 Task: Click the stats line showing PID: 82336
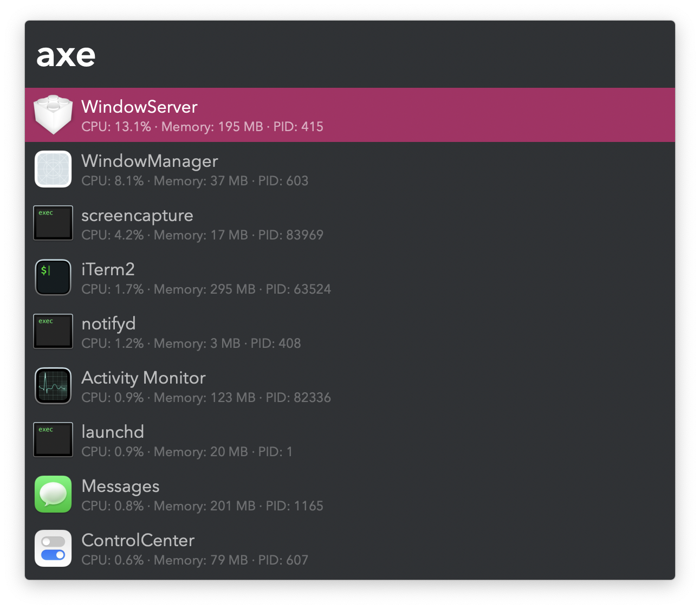tap(206, 398)
